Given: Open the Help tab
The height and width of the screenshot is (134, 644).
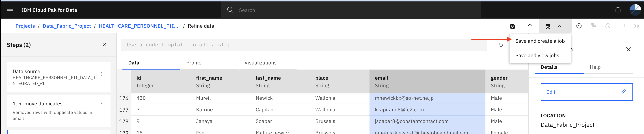Looking at the screenshot, I should click(595, 67).
